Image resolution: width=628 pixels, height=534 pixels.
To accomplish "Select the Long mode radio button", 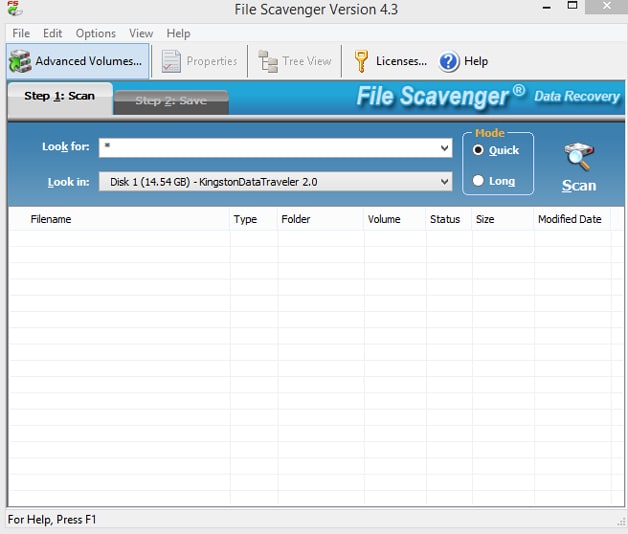I will click(x=478, y=181).
